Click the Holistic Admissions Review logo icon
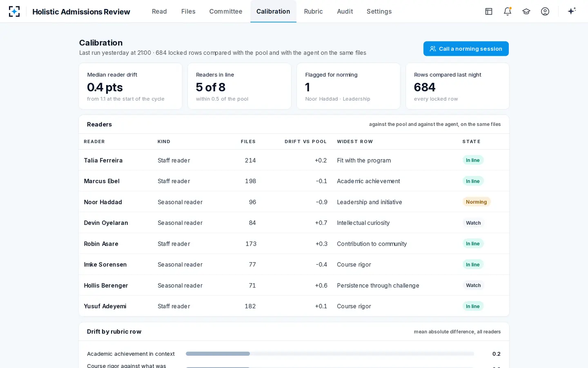588x368 pixels. [x=14, y=11]
